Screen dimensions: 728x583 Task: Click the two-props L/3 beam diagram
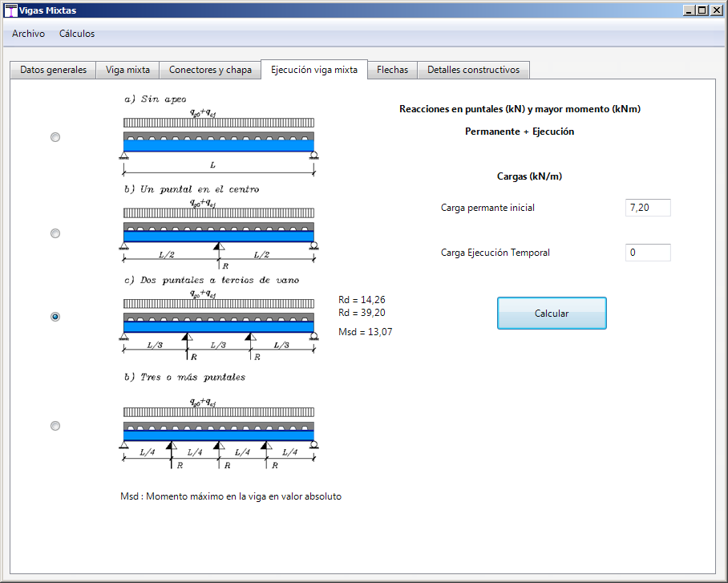click(x=219, y=325)
